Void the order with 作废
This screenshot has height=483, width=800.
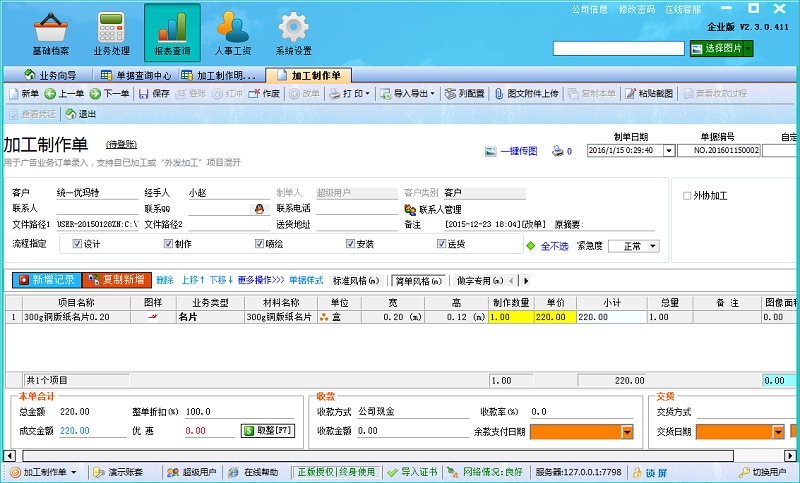point(264,94)
